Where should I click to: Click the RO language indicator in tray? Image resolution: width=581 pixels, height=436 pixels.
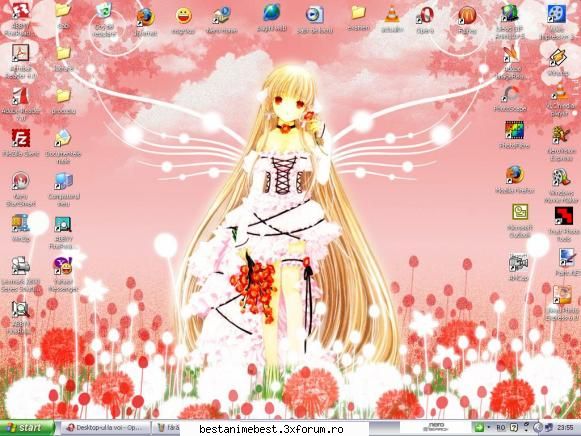tap(500, 428)
